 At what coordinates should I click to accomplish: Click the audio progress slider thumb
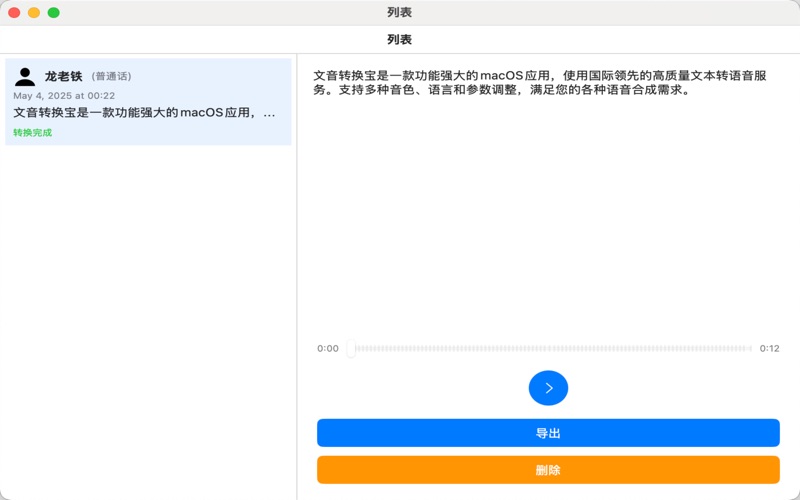[351, 348]
